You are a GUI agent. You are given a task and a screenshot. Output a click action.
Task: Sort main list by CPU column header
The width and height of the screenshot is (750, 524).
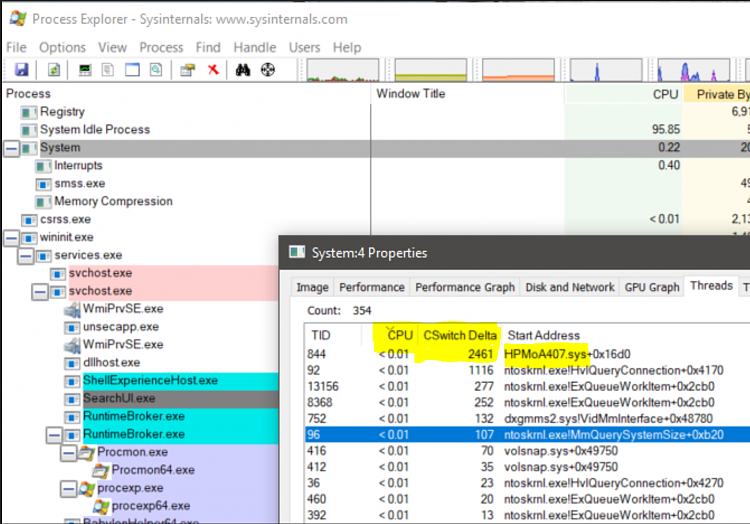click(624, 94)
